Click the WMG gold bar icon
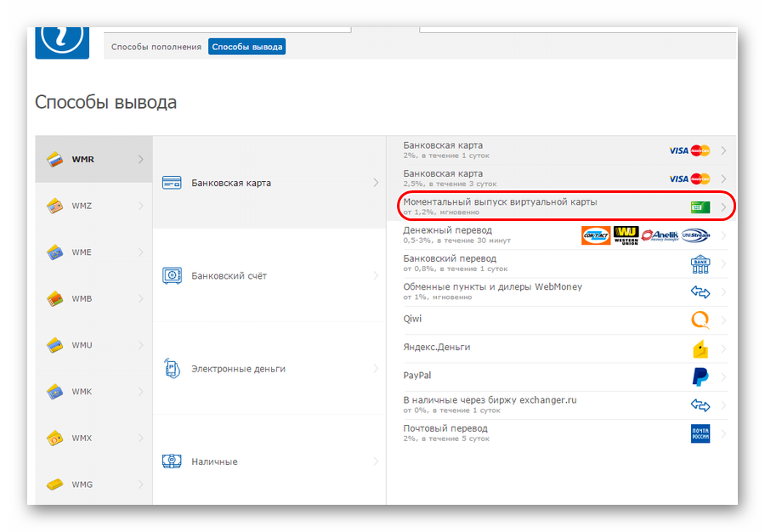 tap(54, 484)
